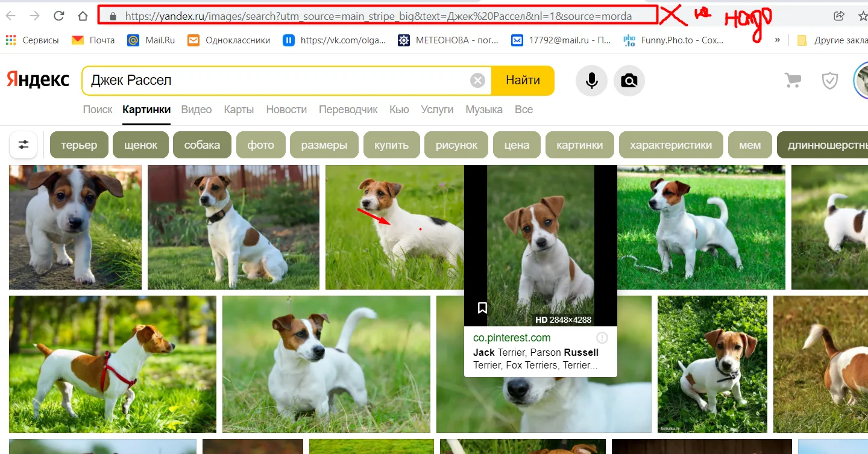Clear the search query with the X

478,80
